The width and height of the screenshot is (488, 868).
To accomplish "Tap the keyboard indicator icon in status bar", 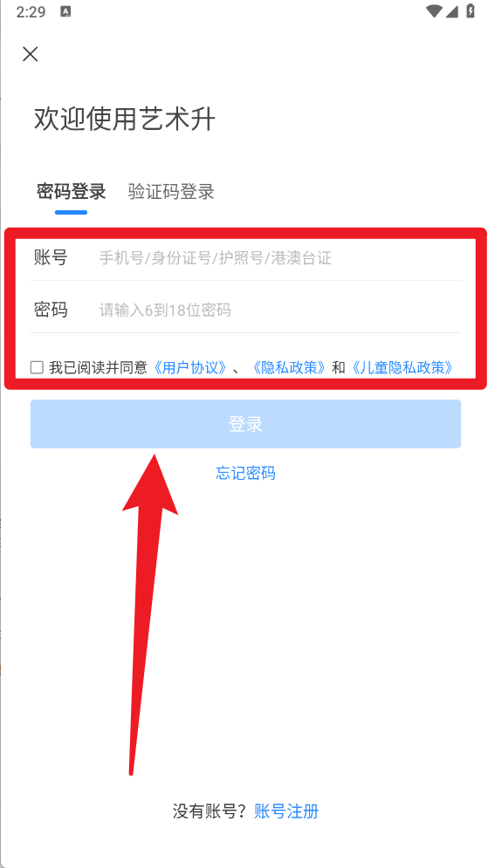I will pos(65,12).
